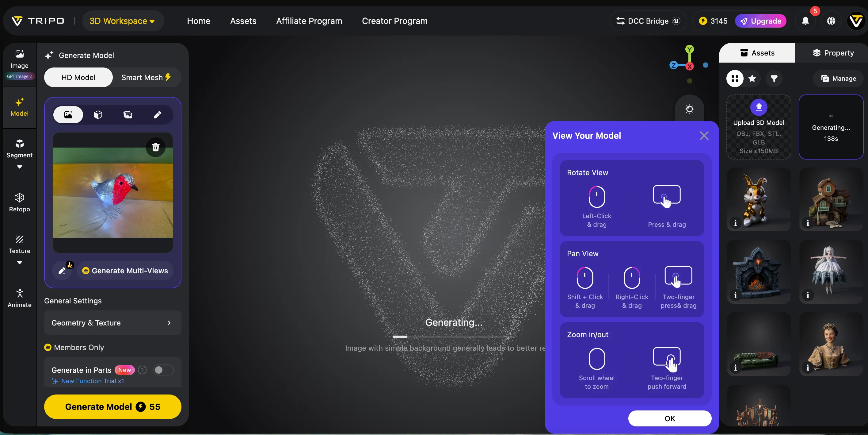Select the Model tool in sidebar
Screen dimensions: 868x435
[20, 107]
